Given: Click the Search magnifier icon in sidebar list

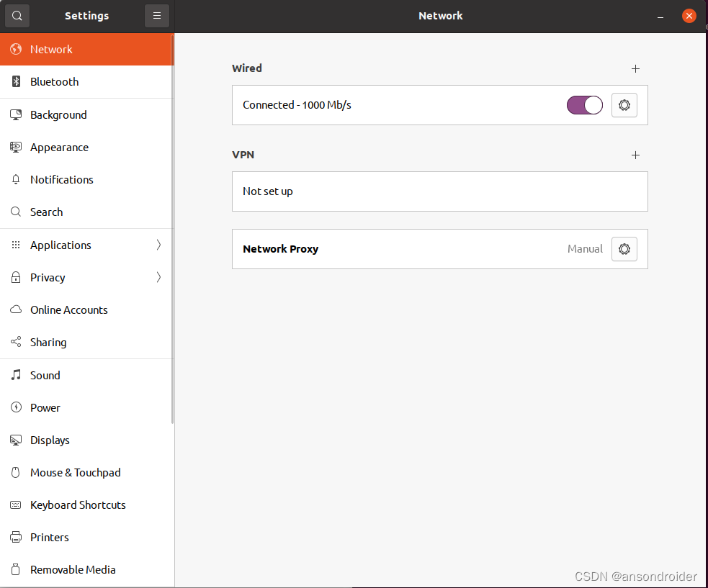Looking at the screenshot, I should (16, 212).
